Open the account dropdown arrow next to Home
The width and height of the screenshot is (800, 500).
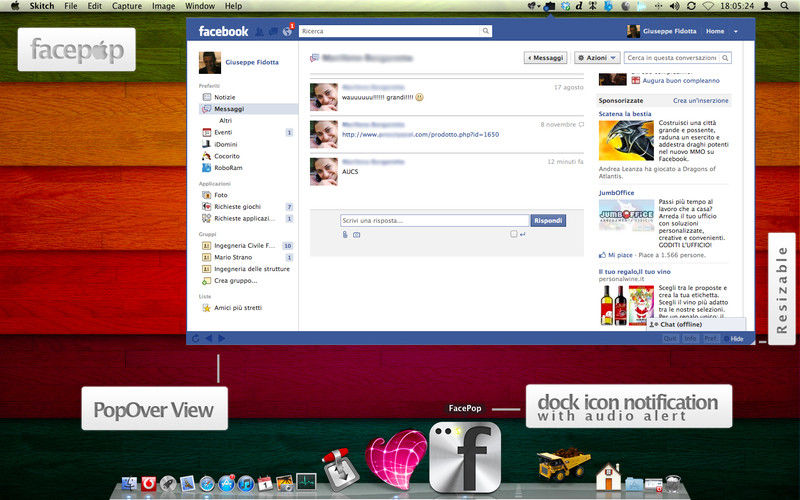[x=736, y=32]
